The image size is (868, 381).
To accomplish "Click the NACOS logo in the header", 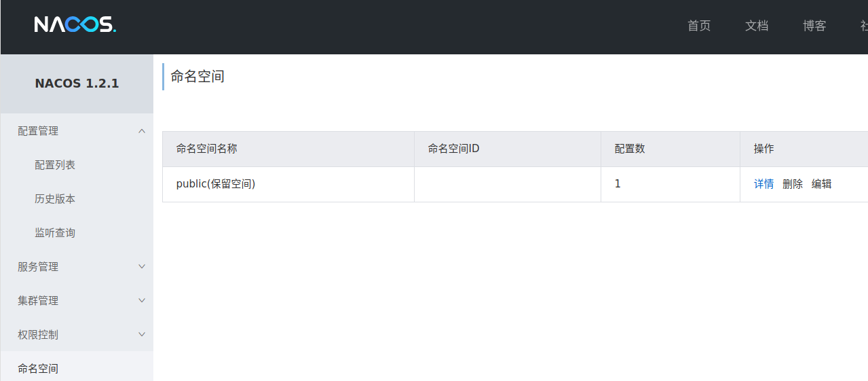I will click(x=75, y=25).
